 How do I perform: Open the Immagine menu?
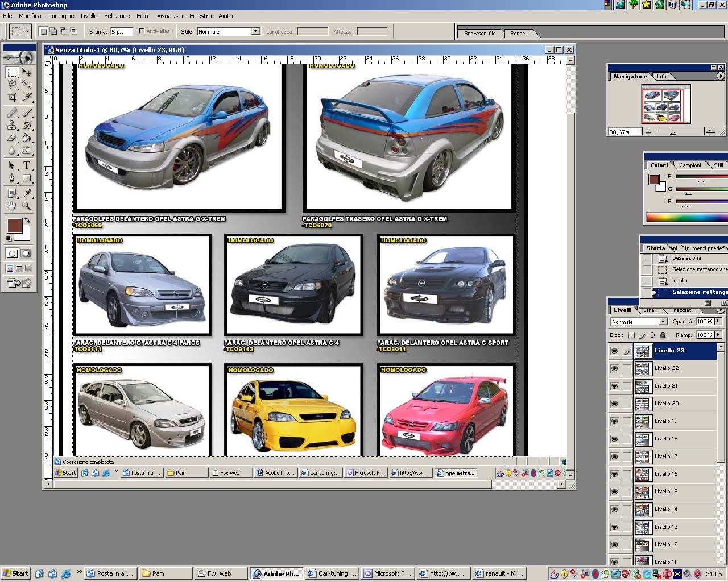tap(61, 16)
